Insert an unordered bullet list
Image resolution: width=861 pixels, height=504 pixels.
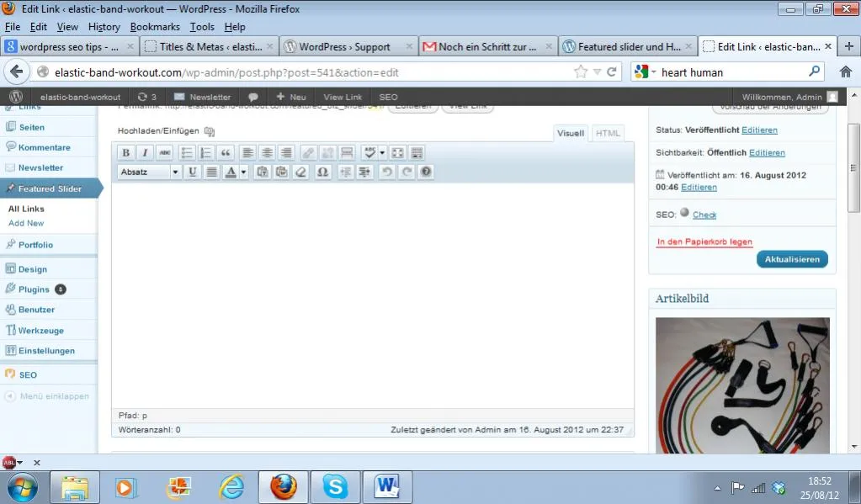click(187, 152)
